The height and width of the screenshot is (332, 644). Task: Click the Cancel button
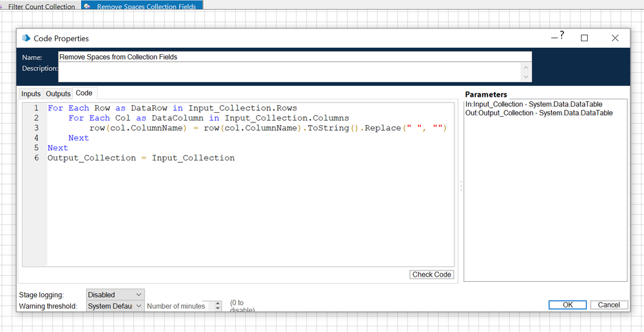tap(609, 305)
